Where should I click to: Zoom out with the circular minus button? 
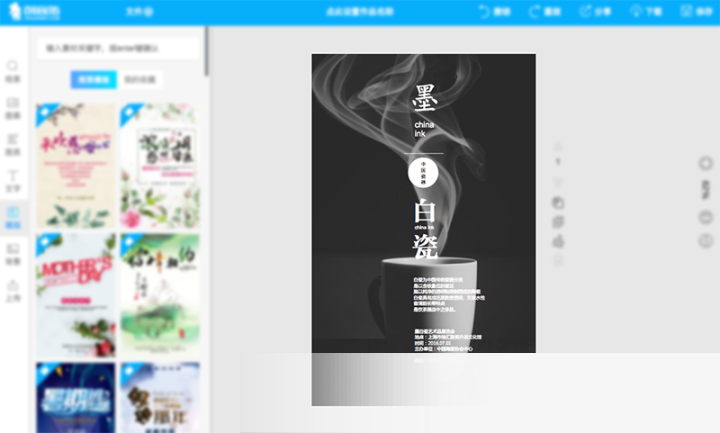[706, 217]
